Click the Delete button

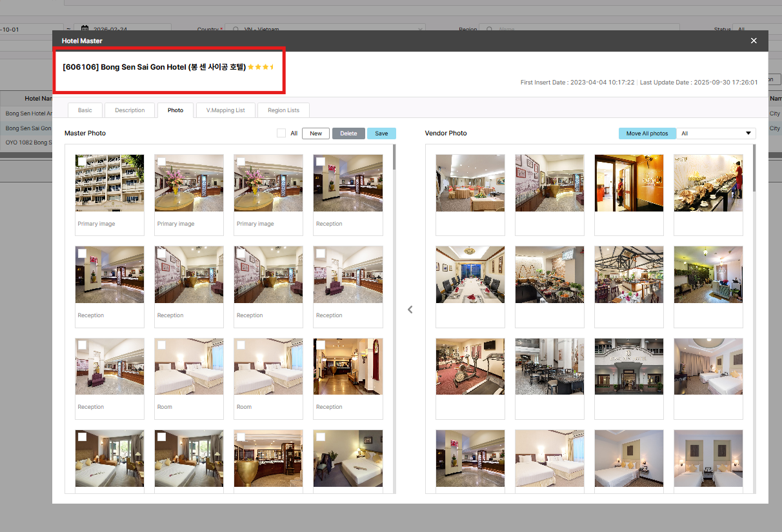[x=348, y=133]
